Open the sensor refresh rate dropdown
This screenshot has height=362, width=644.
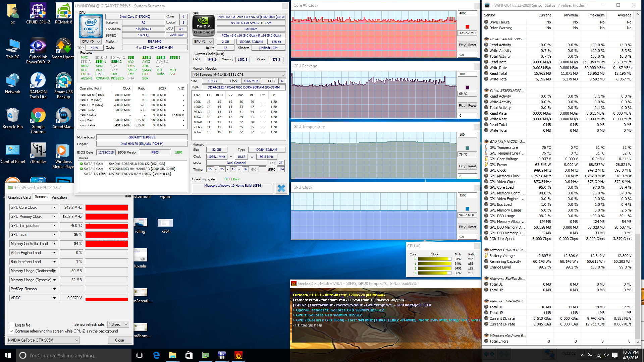(x=118, y=324)
